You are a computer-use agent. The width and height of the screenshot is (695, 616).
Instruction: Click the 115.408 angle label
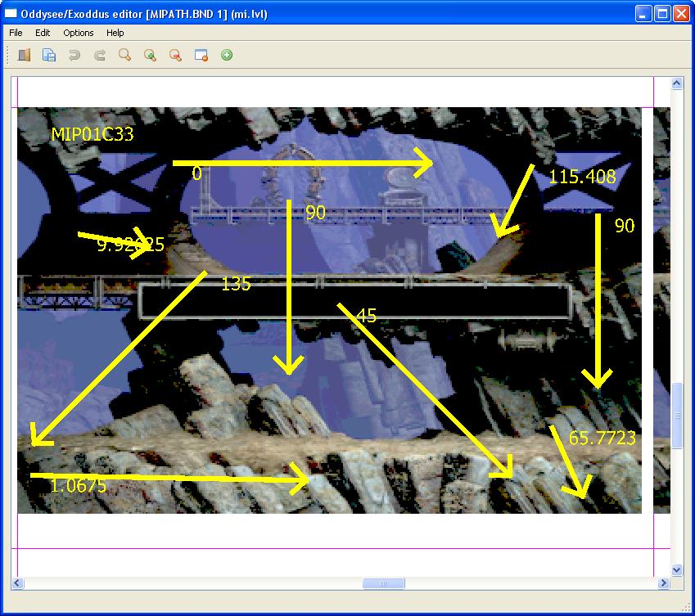coord(582,177)
